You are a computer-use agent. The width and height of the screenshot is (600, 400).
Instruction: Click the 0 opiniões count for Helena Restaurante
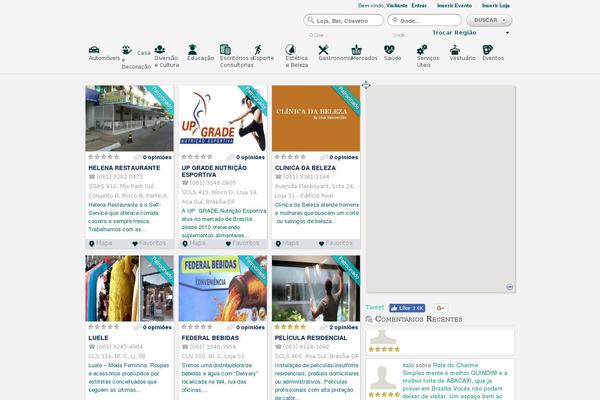click(x=157, y=157)
